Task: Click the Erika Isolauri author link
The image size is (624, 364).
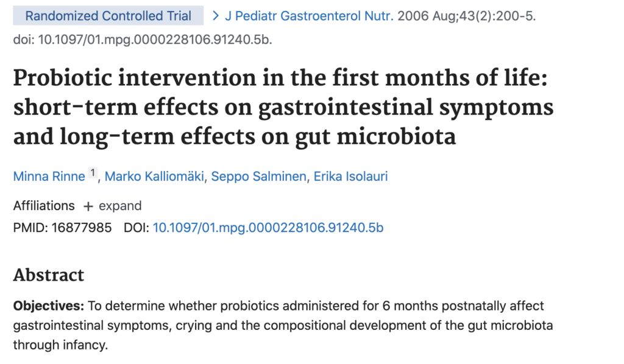Action: (350, 177)
